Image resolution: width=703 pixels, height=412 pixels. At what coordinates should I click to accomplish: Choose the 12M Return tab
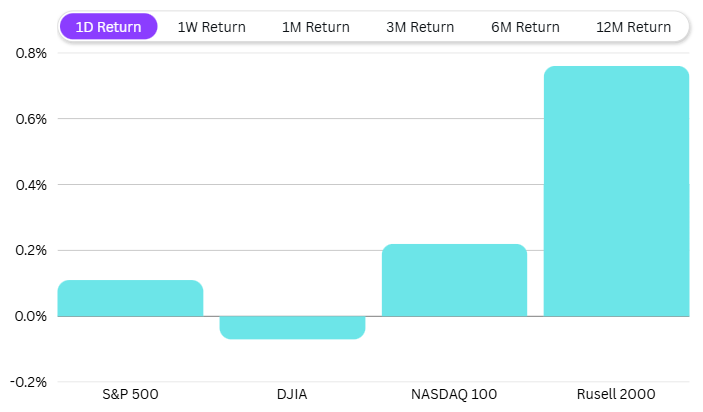point(633,27)
